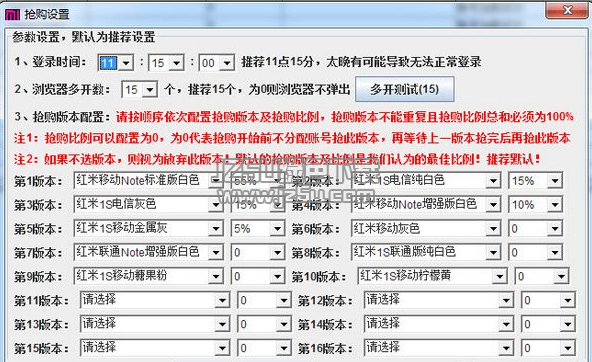Open 第7版本 ratio dropdown
The height and width of the screenshot is (362, 592).
coord(258,252)
